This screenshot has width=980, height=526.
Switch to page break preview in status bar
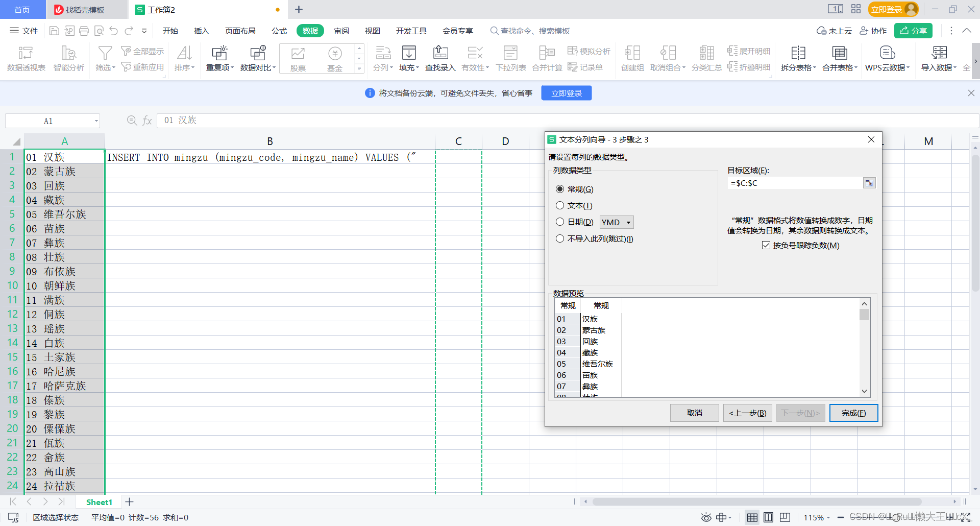(x=785, y=517)
